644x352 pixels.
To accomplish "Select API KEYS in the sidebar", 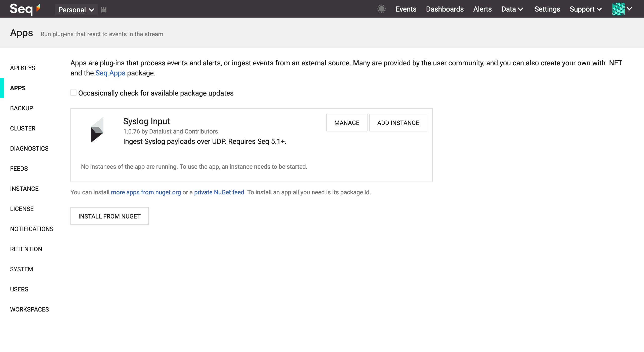I will point(23,68).
